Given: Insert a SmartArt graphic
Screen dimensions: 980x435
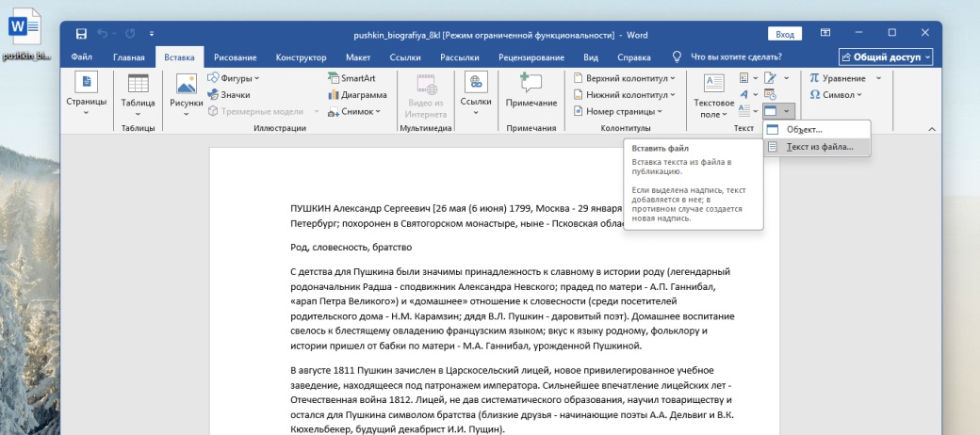Looking at the screenshot, I should click(x=351, y=79).
